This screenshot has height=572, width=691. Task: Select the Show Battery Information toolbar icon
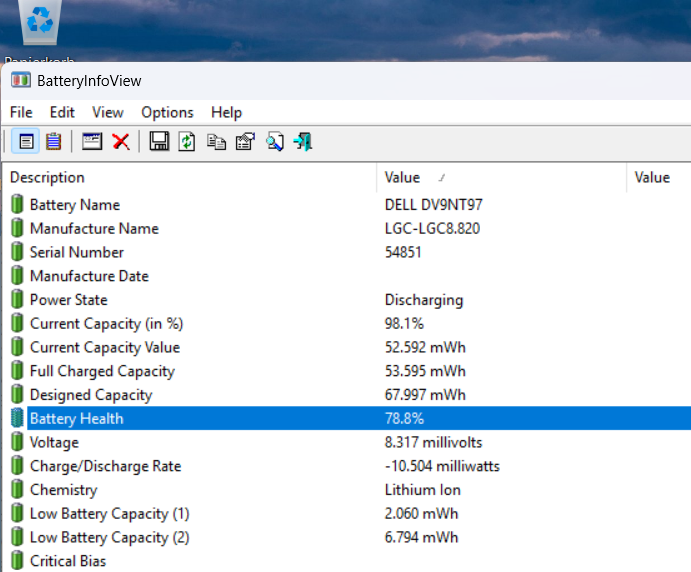[26, 142]
